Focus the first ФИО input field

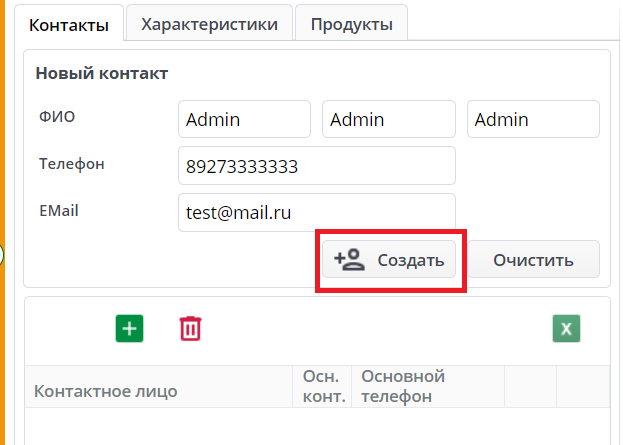(x=244, y=119)
